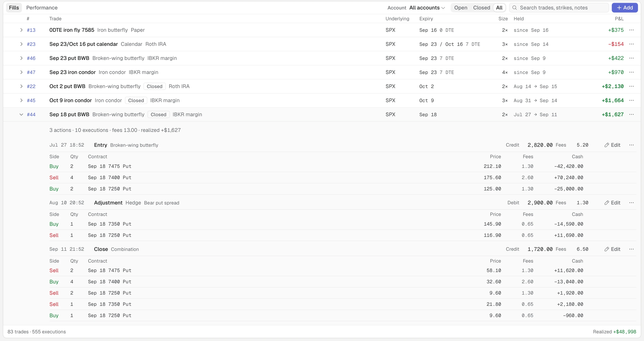Expand trade #13 0DTE iron fly 7585

pos(21,30)
